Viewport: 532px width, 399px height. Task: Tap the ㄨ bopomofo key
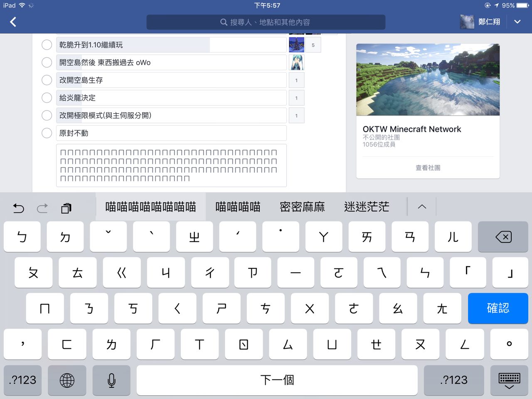(x=310, y=308)
